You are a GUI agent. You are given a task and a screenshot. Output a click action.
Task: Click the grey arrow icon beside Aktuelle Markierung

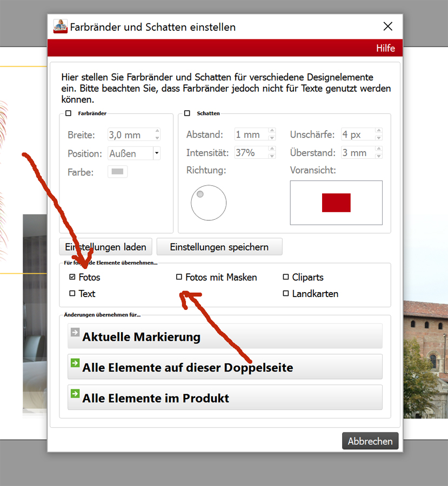click(75, 332)
